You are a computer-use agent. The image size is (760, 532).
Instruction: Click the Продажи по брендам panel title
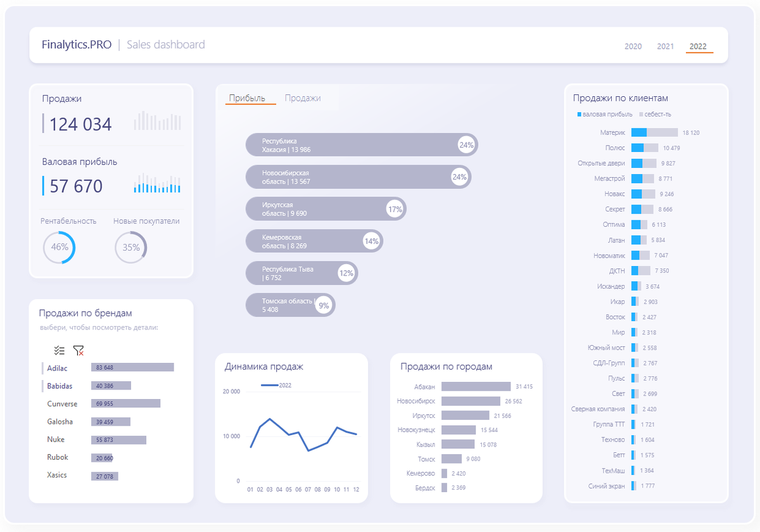pos(85,313)
